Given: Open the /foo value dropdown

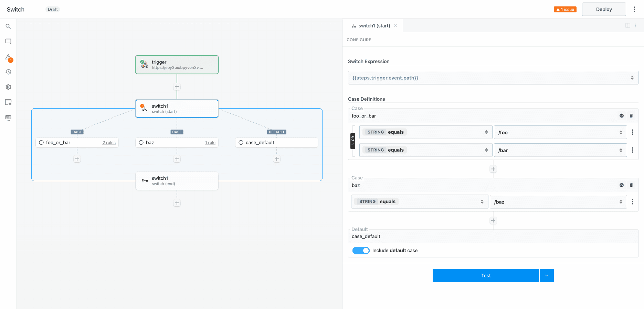Looking at the screenshot, I should pyautogui.click(x=560, y=132).
